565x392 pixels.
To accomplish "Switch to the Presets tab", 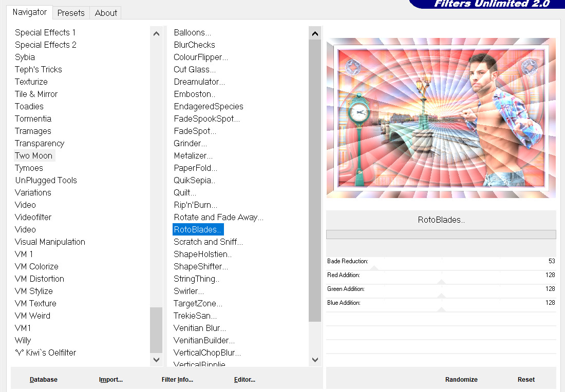I will click(71, 13).
